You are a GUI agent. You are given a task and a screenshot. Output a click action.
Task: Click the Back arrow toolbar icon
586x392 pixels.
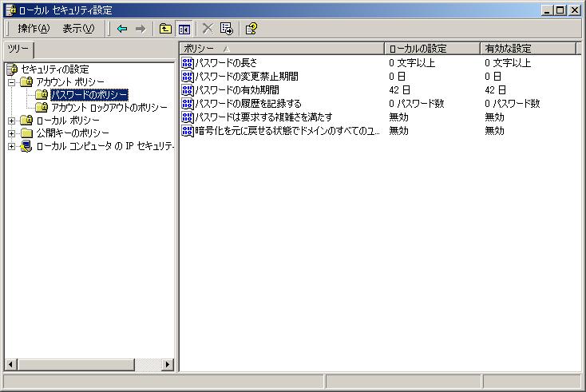point(122,29)
